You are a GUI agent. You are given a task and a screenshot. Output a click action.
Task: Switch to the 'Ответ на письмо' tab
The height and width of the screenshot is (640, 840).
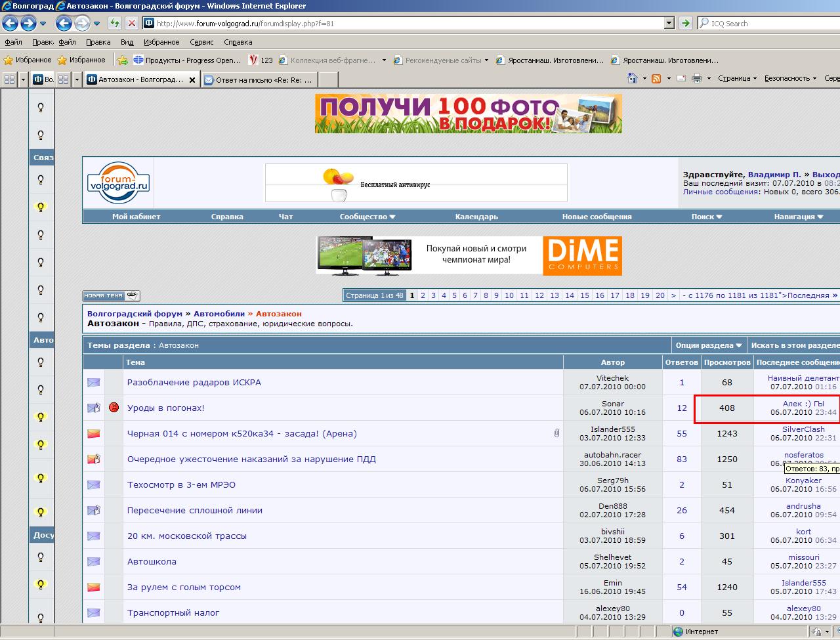point(262,80)
